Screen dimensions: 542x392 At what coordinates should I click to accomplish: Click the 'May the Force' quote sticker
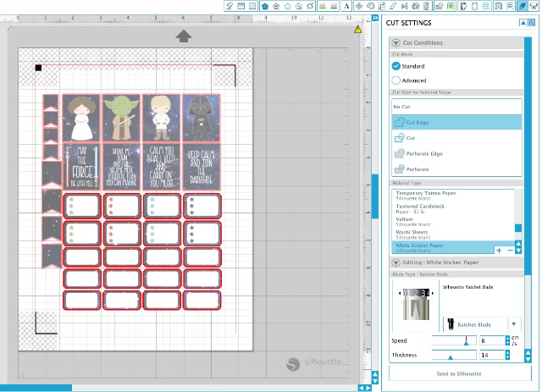click(81, 166)
